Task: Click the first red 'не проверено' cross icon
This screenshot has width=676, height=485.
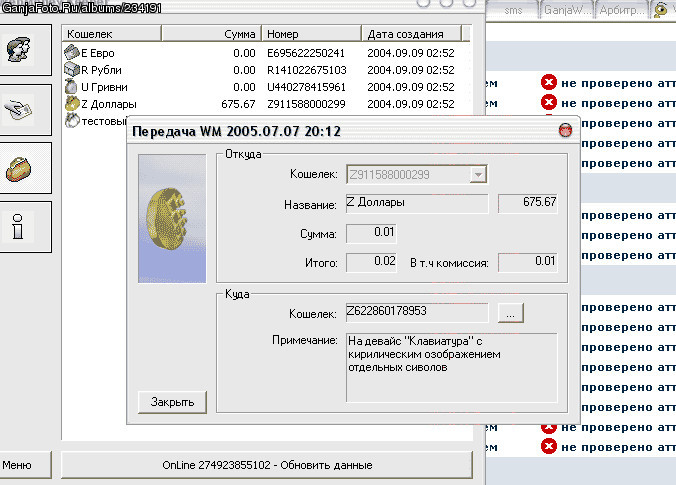Action: pyautogui.click(x=549, y=82)
